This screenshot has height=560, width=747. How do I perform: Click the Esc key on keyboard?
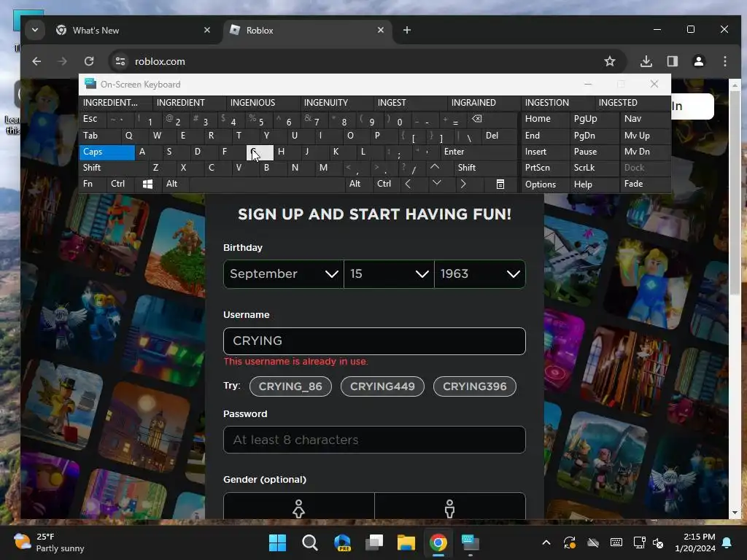93,119
